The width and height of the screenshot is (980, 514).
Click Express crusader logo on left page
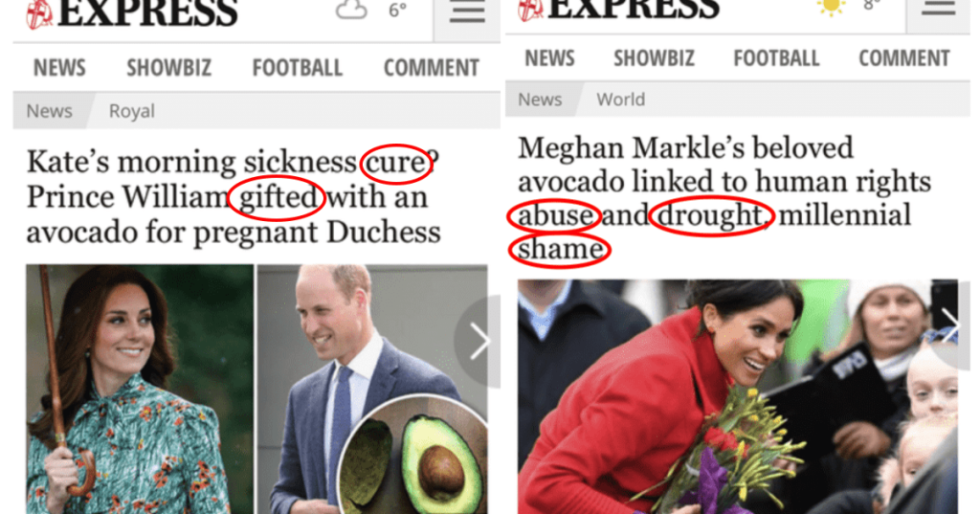tap(39, 13)
